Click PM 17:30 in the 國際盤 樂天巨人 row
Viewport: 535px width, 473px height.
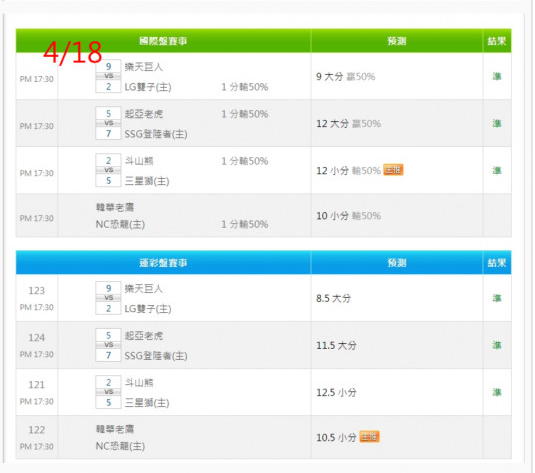37,79
